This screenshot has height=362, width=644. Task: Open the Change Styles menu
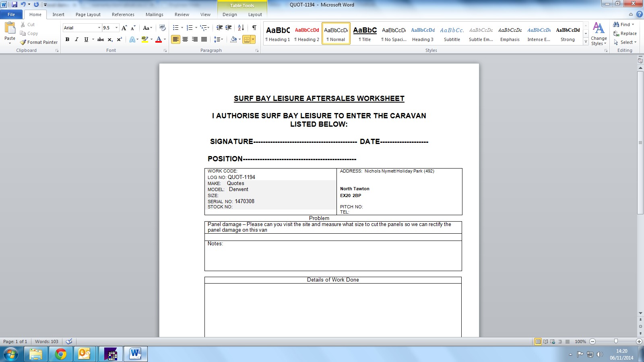(x=599, y=34)
